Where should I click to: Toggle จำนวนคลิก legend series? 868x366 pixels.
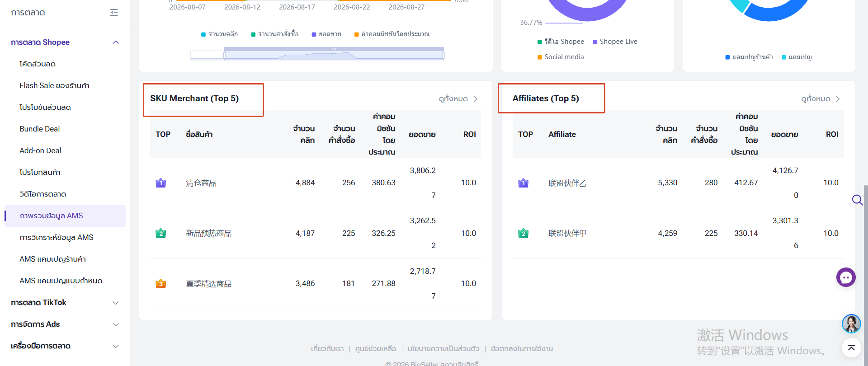point(219,34)
